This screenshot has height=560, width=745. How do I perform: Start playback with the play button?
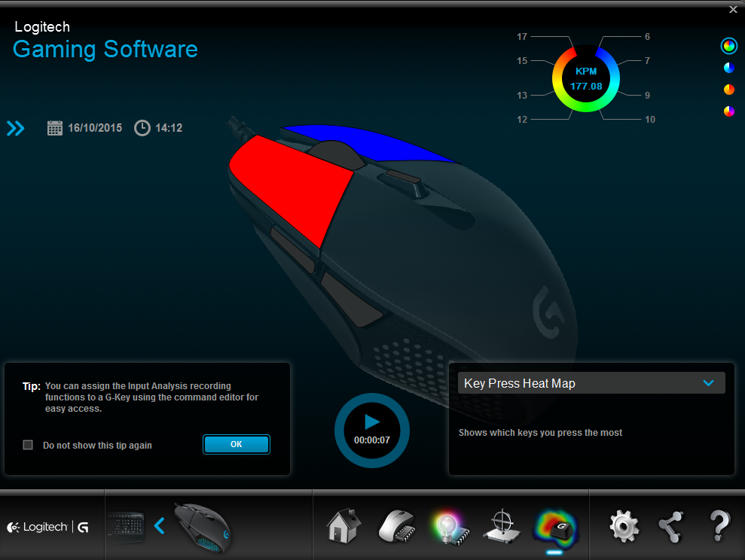tap(372, 422)
